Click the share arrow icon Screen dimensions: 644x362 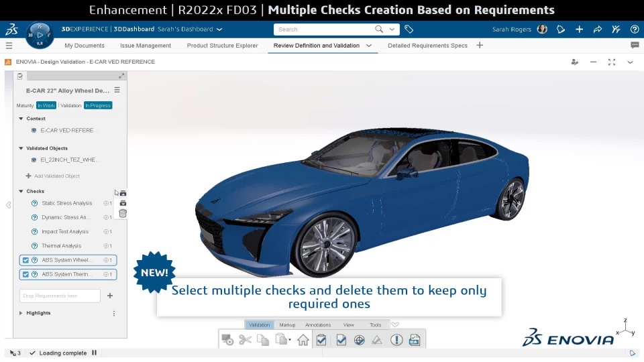click(598, 29)
